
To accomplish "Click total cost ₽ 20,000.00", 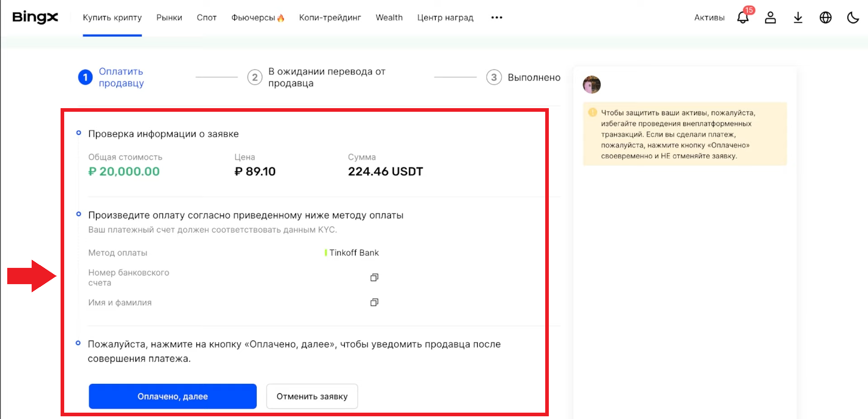I will tap(124, 171).
